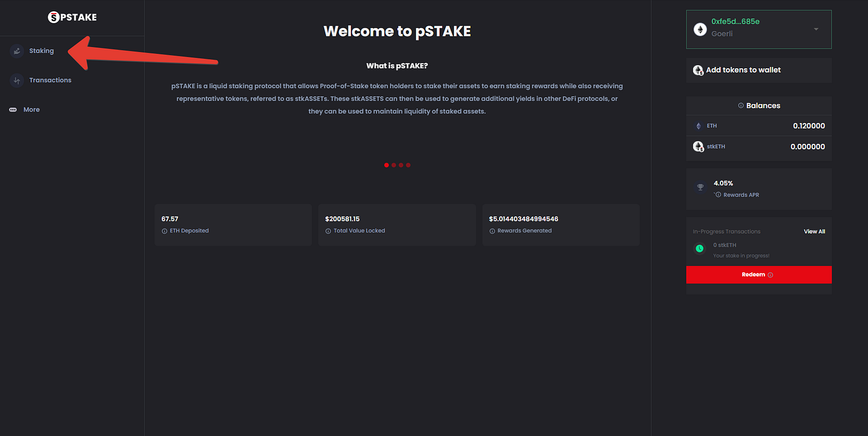
Task: Select the first red carousel dot
Action: 386,165
